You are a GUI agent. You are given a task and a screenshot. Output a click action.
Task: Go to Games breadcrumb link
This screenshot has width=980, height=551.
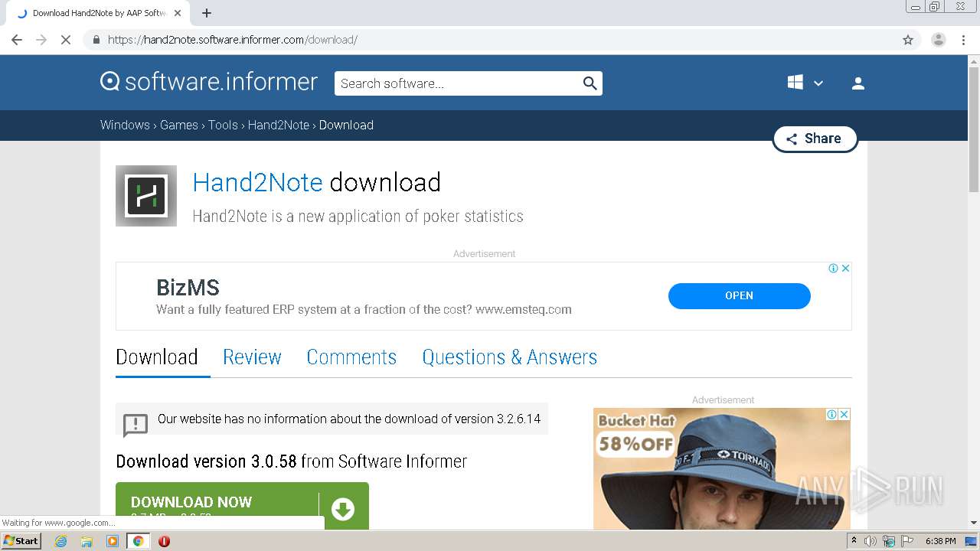(179, 125)
